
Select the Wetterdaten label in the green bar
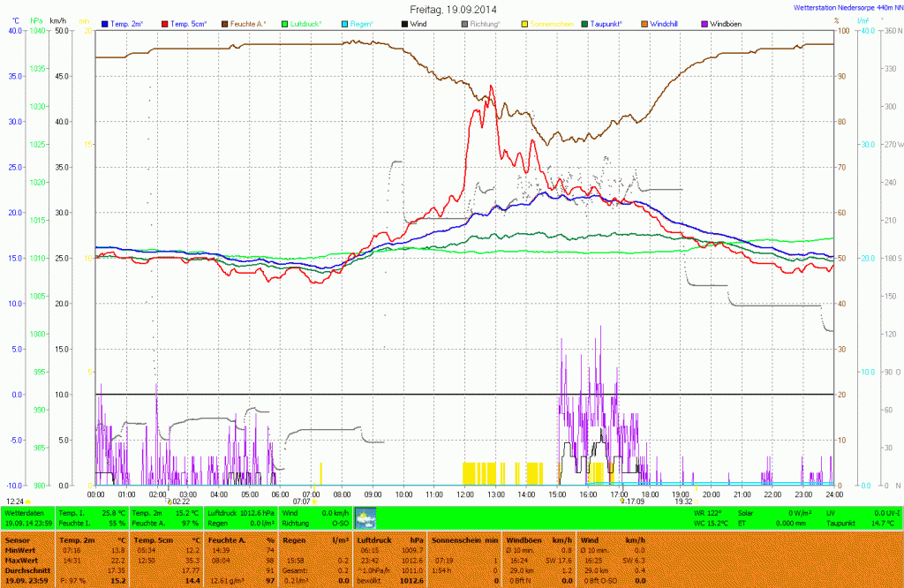pyautogui.click(x=23, y=512)
